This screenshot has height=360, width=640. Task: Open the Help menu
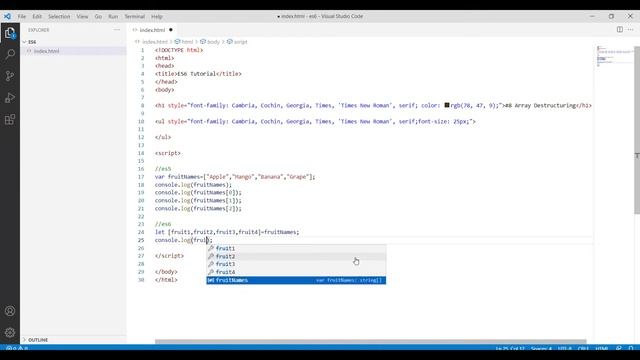pyautogui.click(x=157, y=16)
